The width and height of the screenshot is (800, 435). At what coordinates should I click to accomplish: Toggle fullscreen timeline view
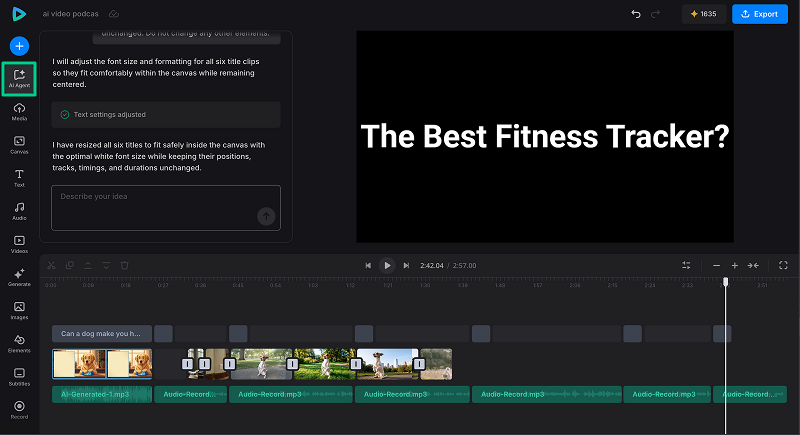click(x=783, y=265)
